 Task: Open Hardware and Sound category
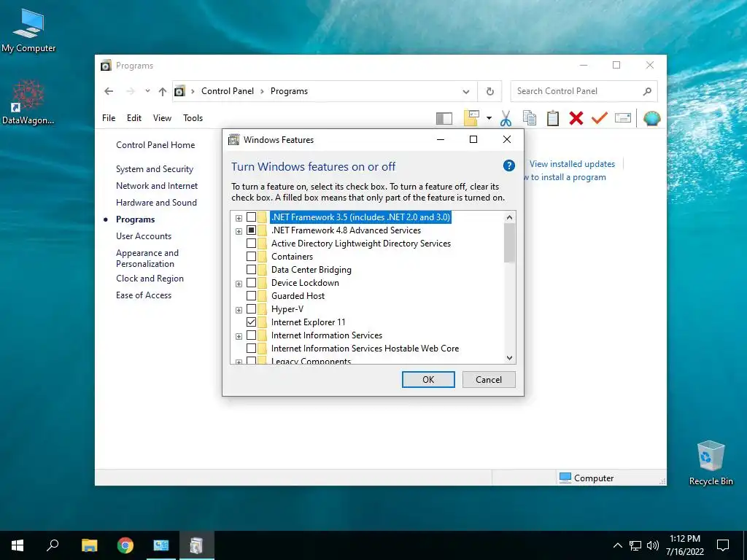(x=156, y=203)
